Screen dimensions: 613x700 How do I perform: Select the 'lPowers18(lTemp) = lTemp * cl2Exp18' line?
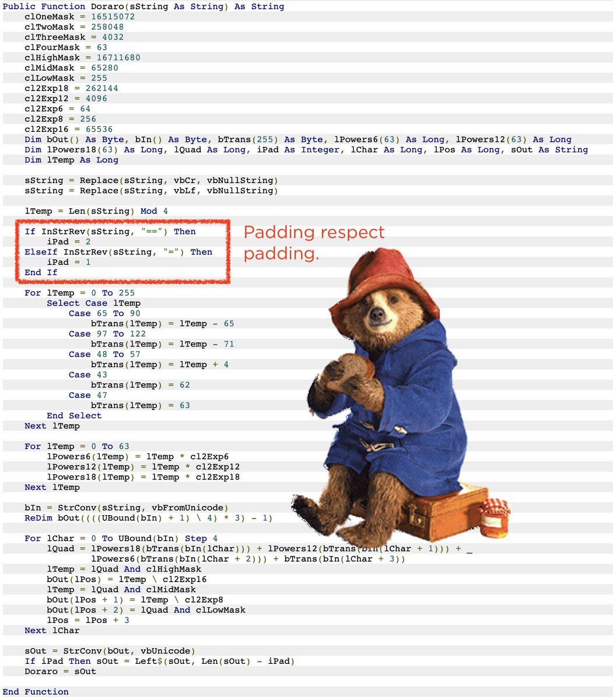click(143, 477)
